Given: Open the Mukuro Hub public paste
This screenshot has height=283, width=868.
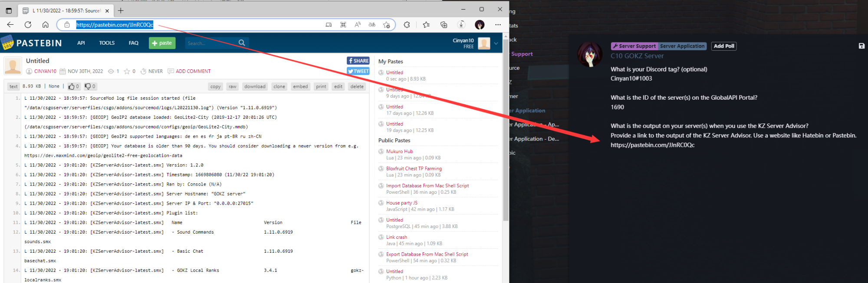Looking at the screenshot, I should (400, 151).
